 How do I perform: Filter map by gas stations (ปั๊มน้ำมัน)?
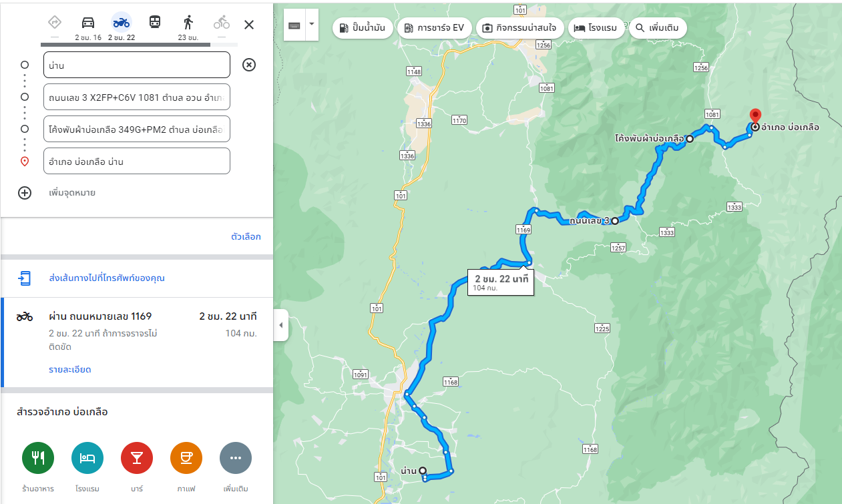point(362,28)
